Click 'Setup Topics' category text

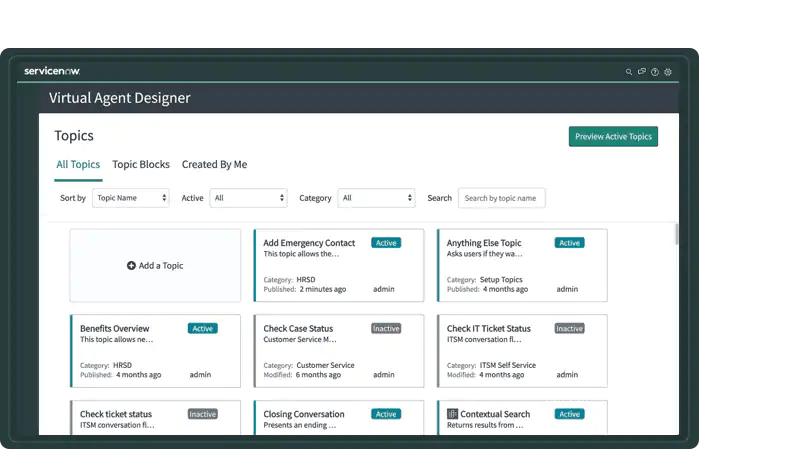[501, 280]
